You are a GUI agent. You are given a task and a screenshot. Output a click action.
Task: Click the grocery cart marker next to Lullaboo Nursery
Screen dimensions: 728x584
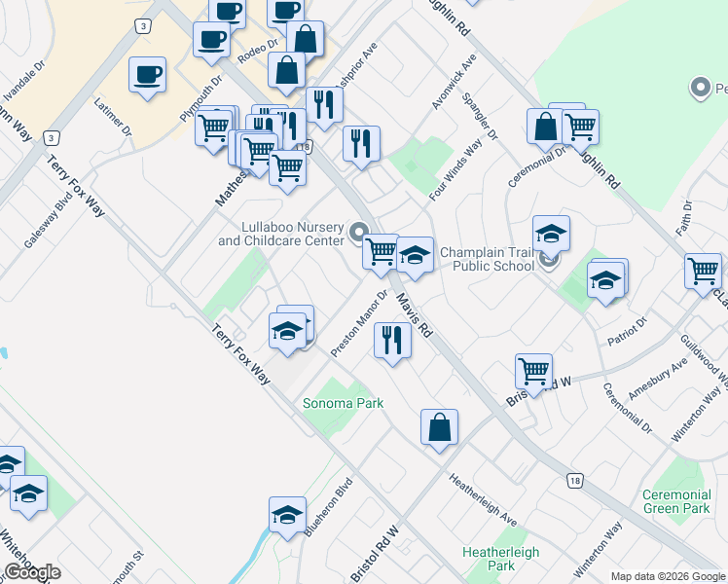pos(381,255)
